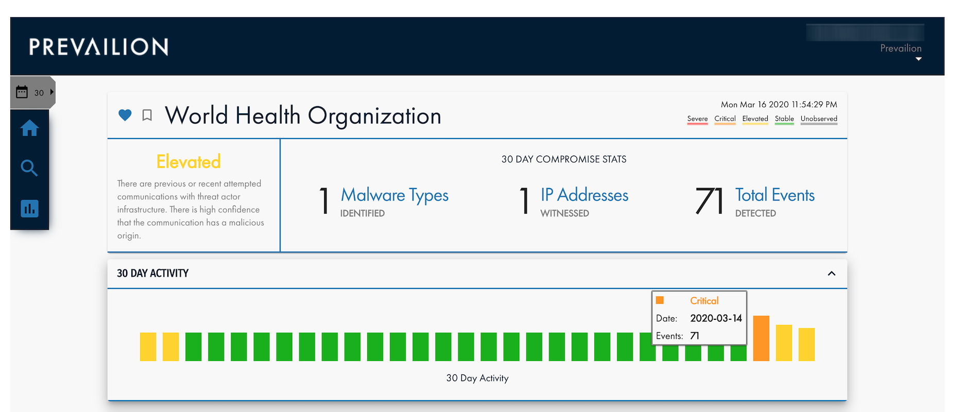Click the 30 DAY ACTIVITY header text
Image resolution: width=980 pixels, height=412 pixels.
[x=152, y=273]
